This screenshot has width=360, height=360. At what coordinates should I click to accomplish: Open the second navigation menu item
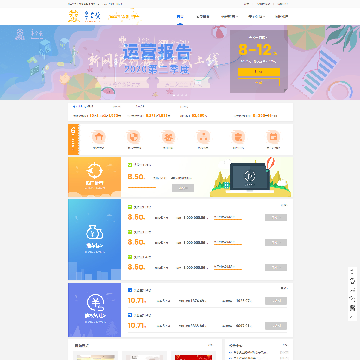pos(203,16)
